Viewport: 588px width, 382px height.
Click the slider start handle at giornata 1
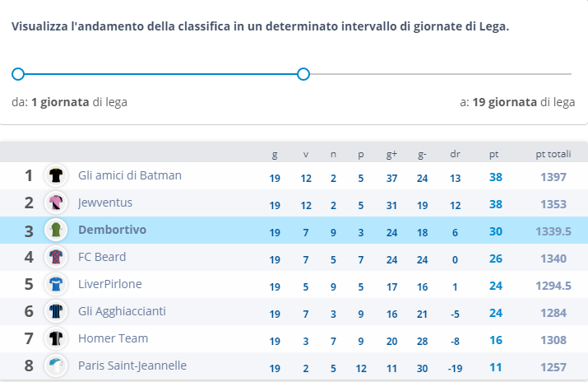coord(18,74)
